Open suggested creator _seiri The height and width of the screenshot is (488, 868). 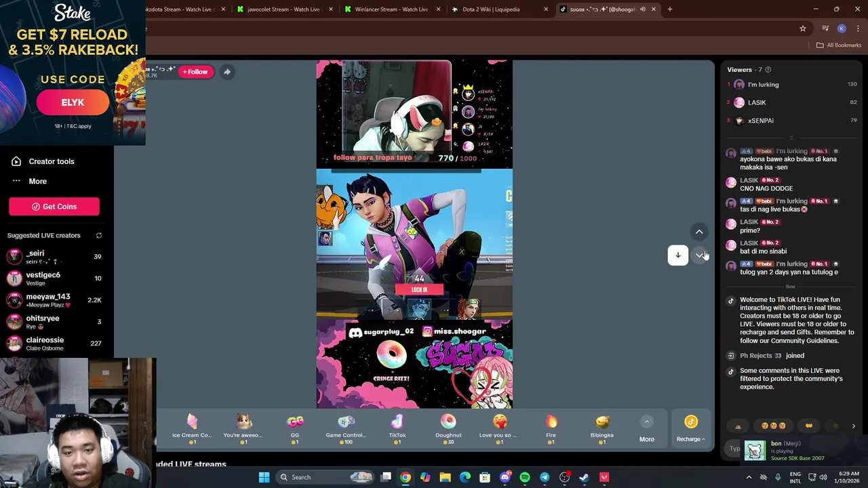[54, 257]
